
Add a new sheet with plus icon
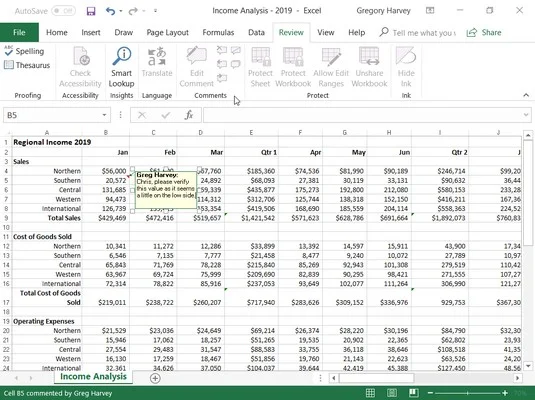click(x=155, y=378)
